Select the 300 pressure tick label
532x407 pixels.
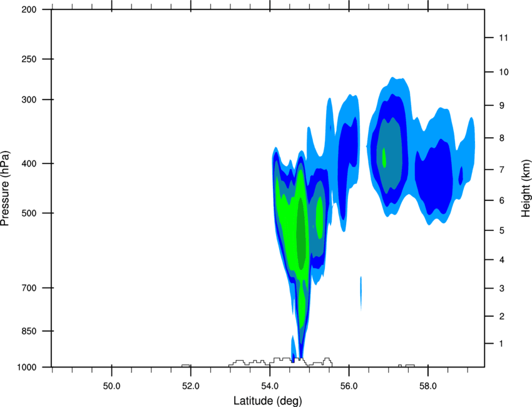point(29,100)
